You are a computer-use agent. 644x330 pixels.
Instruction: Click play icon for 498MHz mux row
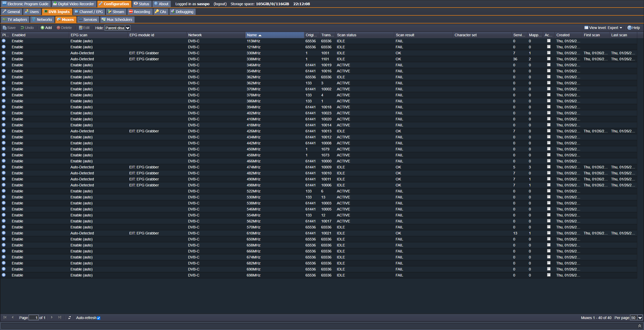point(4,185)
